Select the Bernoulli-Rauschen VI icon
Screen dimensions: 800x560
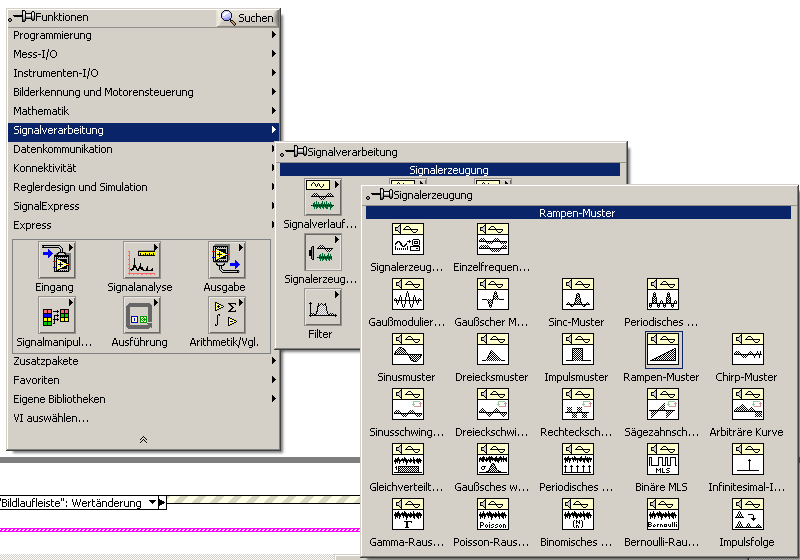(x=663, y=515)
